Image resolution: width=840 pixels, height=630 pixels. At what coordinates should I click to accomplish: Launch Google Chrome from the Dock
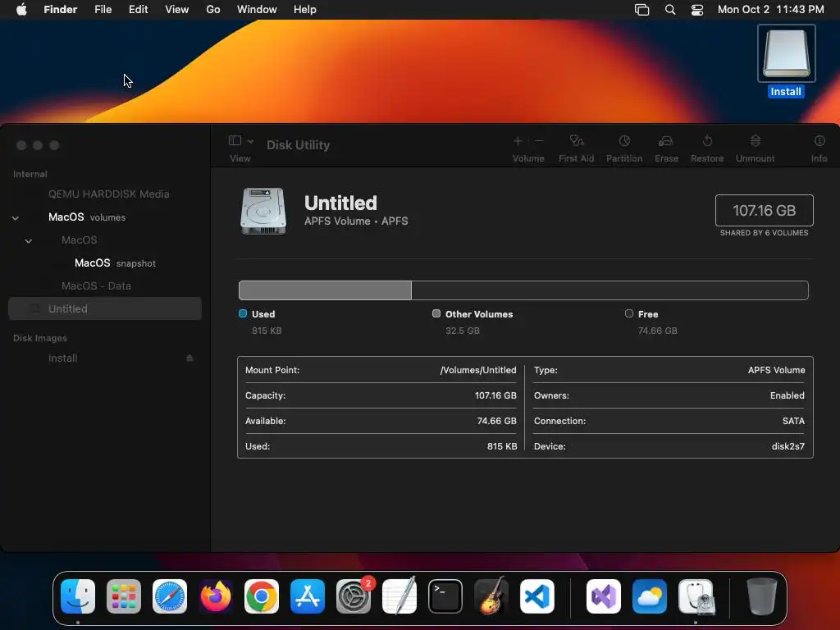[x=262, y=596]
